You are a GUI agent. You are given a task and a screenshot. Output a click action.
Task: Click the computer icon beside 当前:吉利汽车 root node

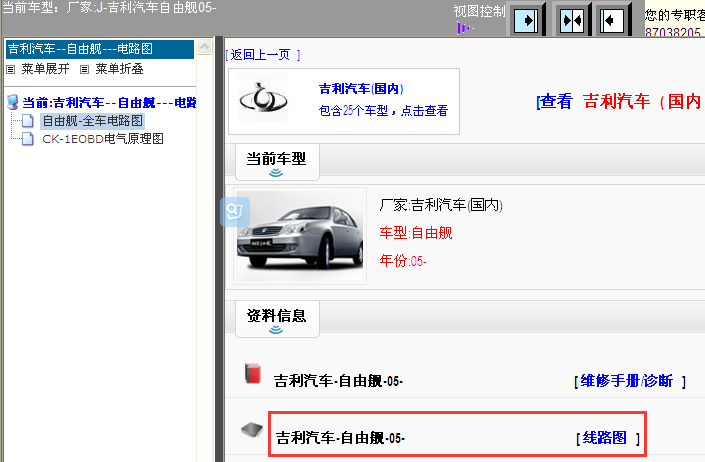13,102
